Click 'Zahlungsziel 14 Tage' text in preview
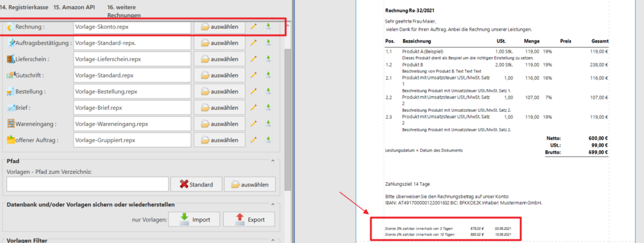 pos(408,184)
